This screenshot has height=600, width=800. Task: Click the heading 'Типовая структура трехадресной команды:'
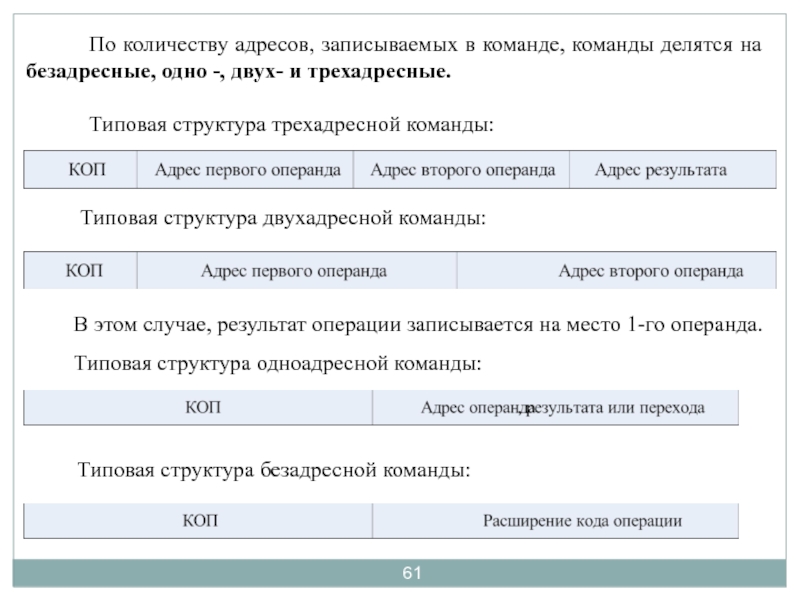(292, 126)
